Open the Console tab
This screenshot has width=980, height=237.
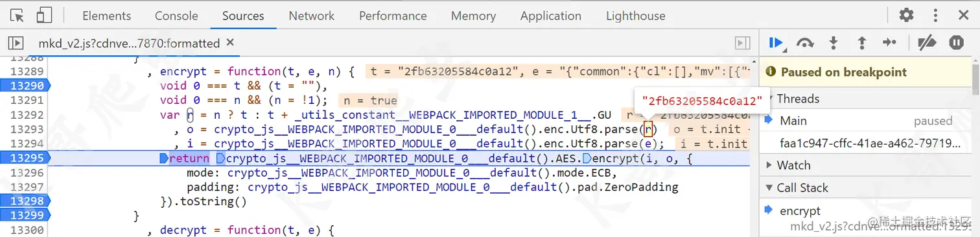[x=176, y=16]
